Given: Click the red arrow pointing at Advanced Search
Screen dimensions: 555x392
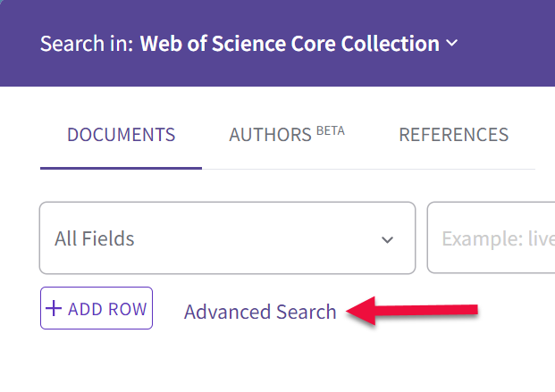Looking at the screenshot, I should pos(412,311).
